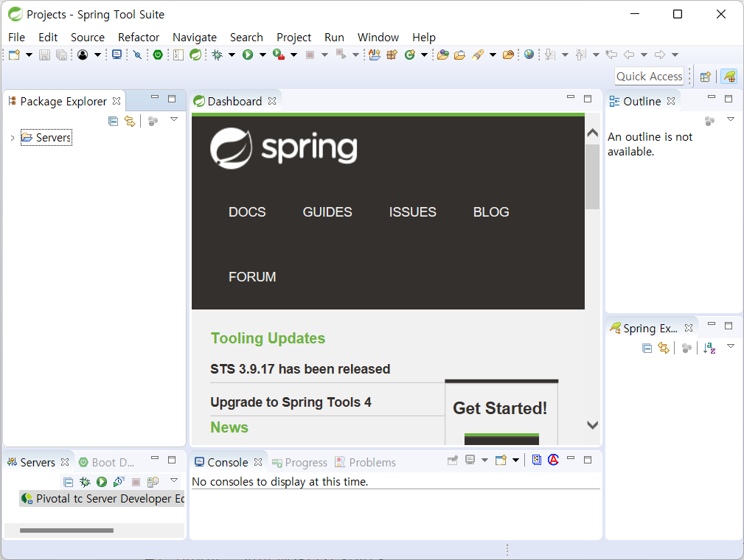744x560 pixels.
Task: Click the Open Type toolbar icon
Action: (x=443, y=55)
